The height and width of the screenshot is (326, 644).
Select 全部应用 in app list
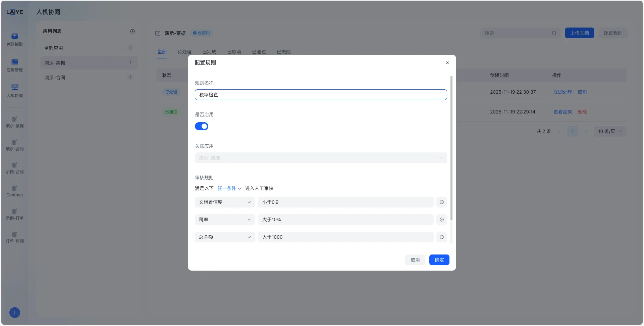(89, 48)
